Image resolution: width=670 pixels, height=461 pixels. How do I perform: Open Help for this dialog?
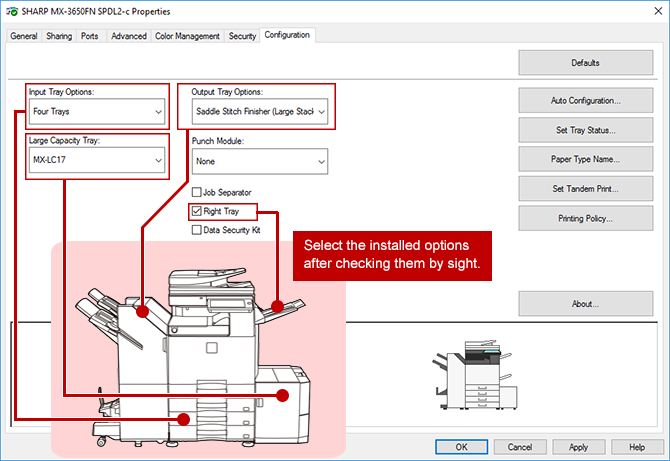click(637, 447)
